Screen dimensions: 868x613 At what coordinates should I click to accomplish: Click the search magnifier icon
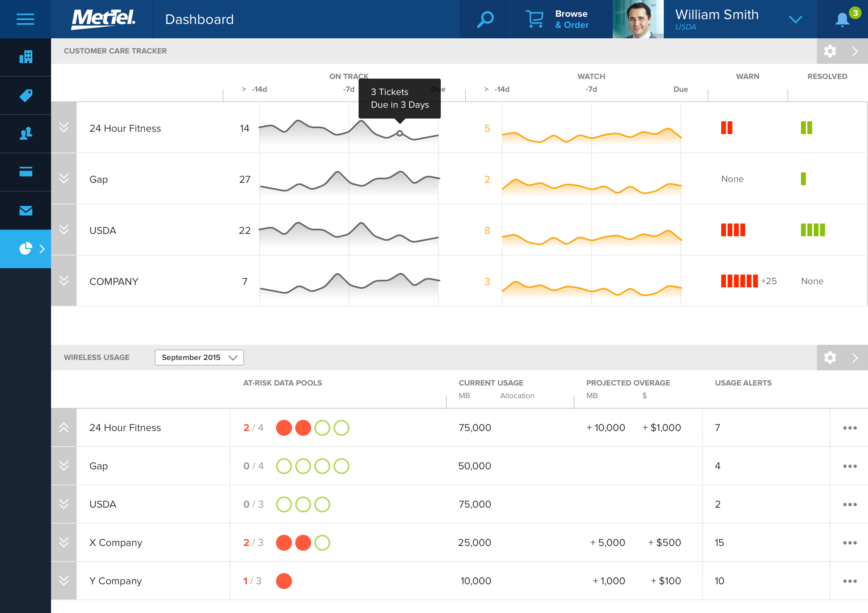(x=485, y=19)
